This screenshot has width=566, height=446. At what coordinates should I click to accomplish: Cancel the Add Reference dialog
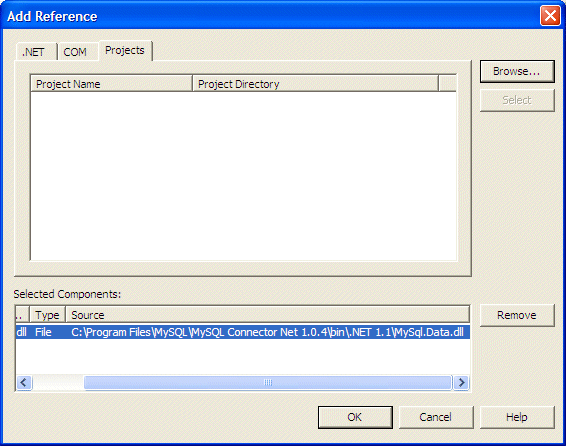436,417
